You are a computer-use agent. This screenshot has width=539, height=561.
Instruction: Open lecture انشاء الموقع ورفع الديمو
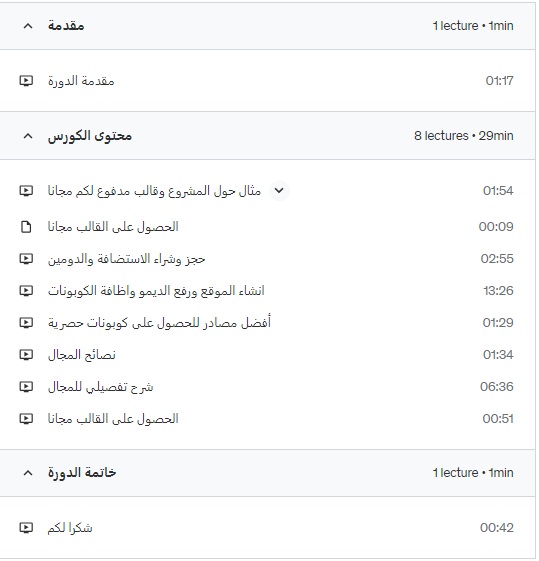(x=156, y=291)
